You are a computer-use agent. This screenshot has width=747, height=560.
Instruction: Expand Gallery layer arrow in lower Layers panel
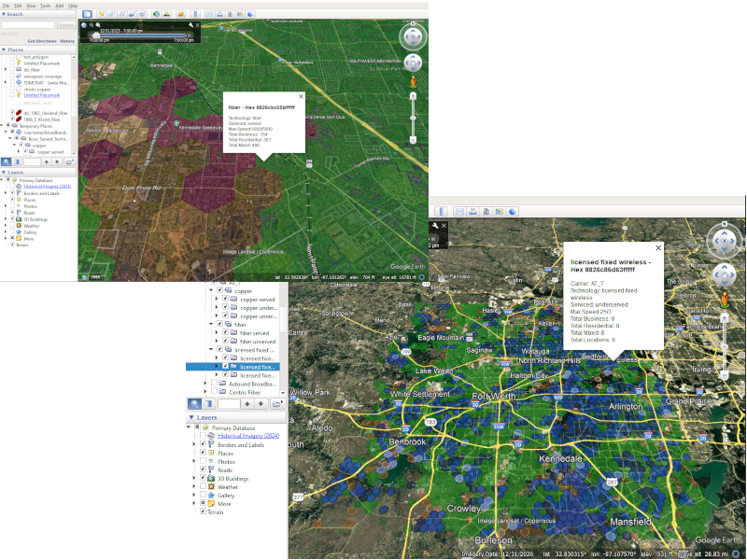194,496
